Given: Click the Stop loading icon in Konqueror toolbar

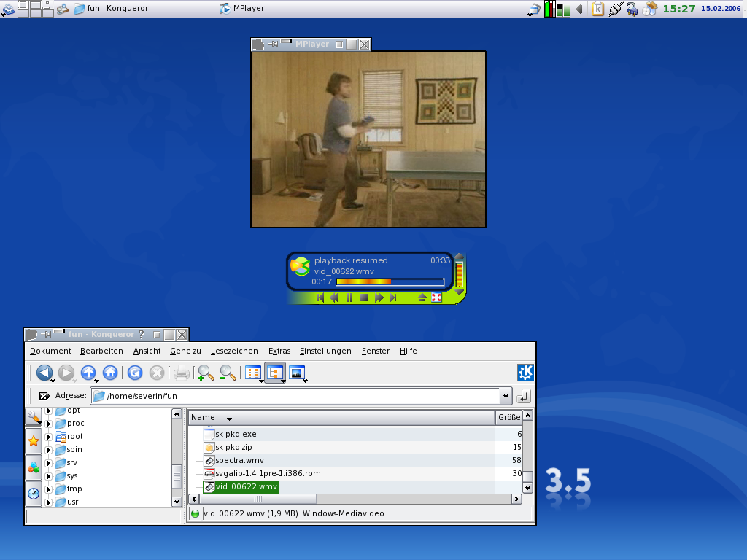Looking at the screenshot, I should (157, 373).
